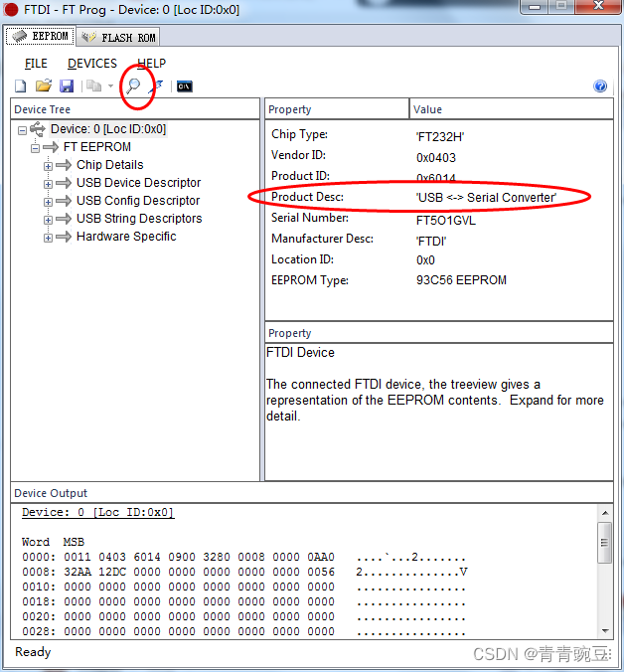Program devices using the lightning icon
This screenshot has width=624, height=672.
tap(156, 86)
